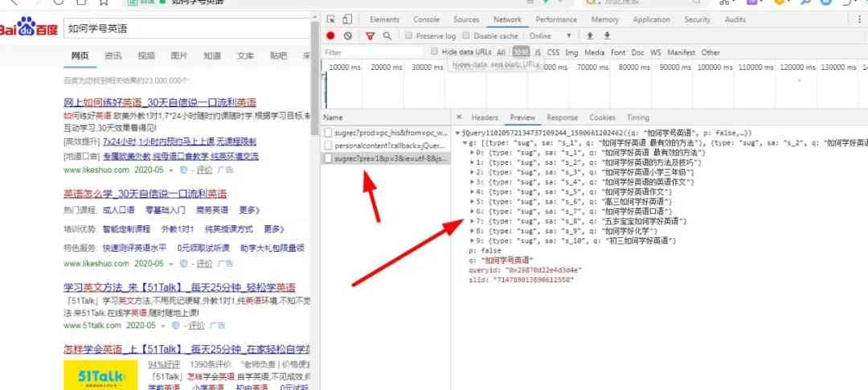Screen dimensions: 868x390
Task: Click the Baidu search input field
Action: point(186,28)
